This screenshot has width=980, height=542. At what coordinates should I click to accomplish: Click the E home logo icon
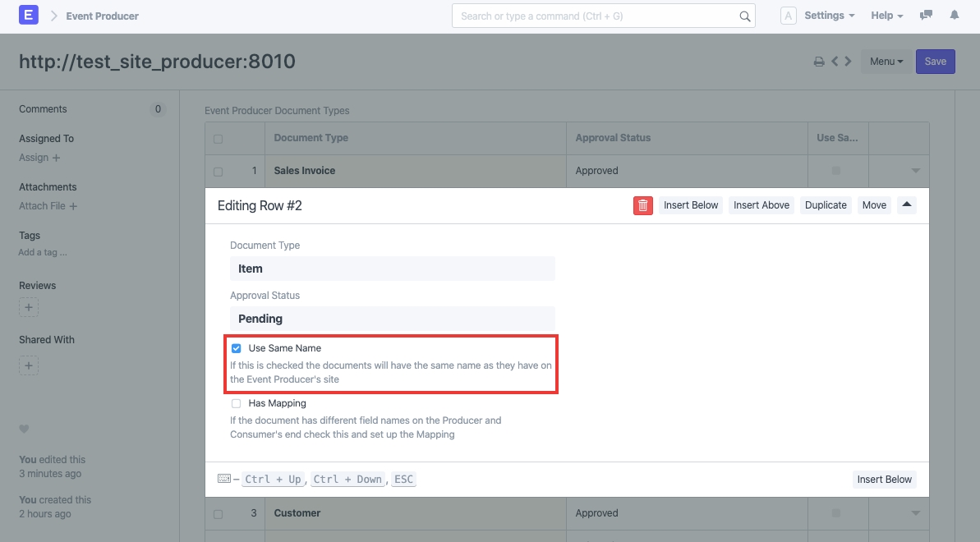coord(29,16)
